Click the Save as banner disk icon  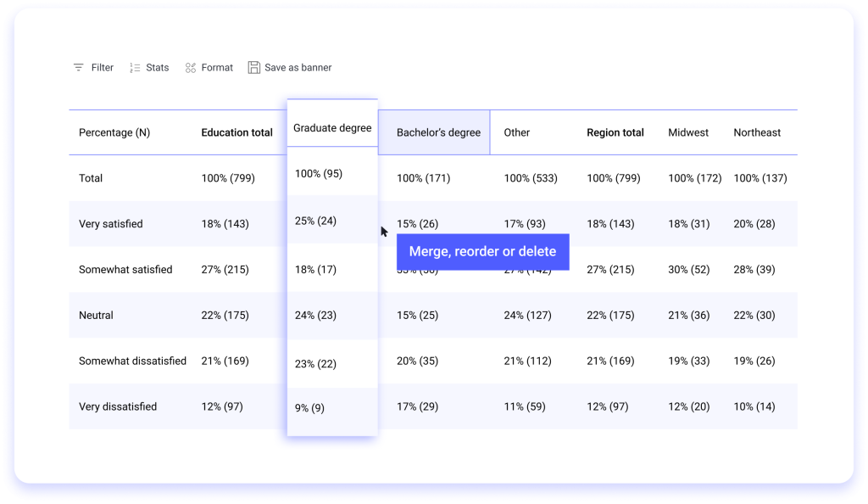pyautogui.click(x=253, y=68)
